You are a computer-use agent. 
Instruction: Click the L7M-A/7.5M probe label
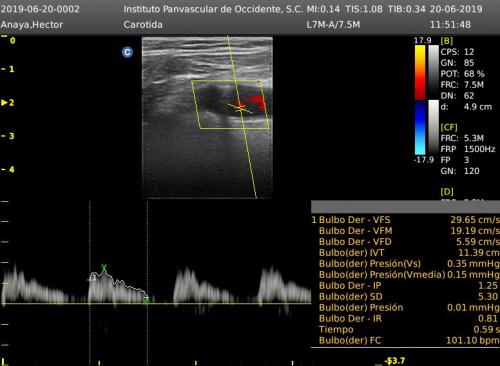pyautogui.click(x=333, y=25)
